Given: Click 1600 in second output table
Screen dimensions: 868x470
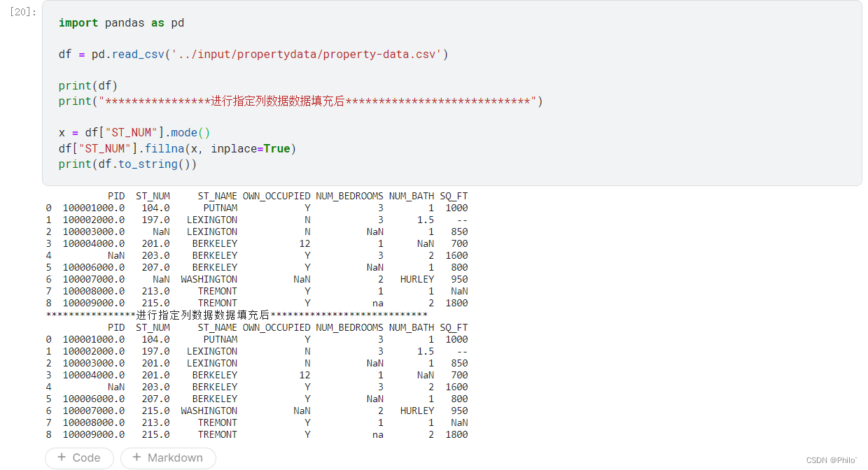Looking at the screenshot, I should 456,387.
